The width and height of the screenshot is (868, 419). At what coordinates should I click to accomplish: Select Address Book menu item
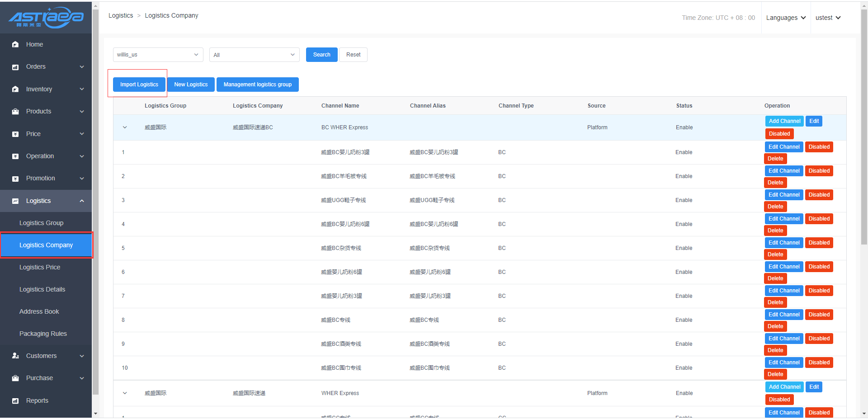point(39,311)
